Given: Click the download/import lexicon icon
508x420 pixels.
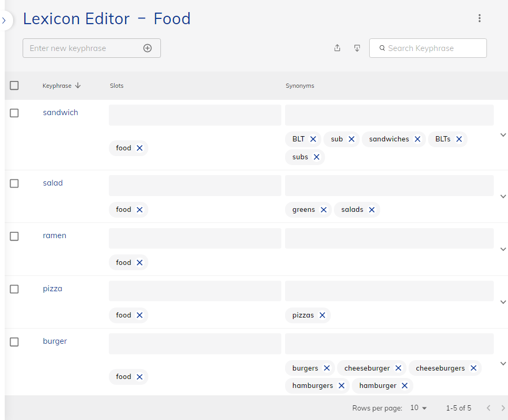Looking at the screenshot, I should tap(357, 48).
